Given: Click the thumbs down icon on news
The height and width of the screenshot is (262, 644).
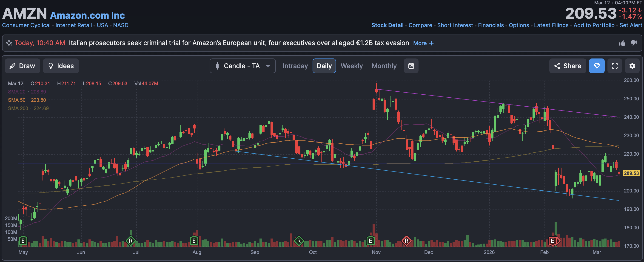Looking at the screenshot, I should 634,43.
